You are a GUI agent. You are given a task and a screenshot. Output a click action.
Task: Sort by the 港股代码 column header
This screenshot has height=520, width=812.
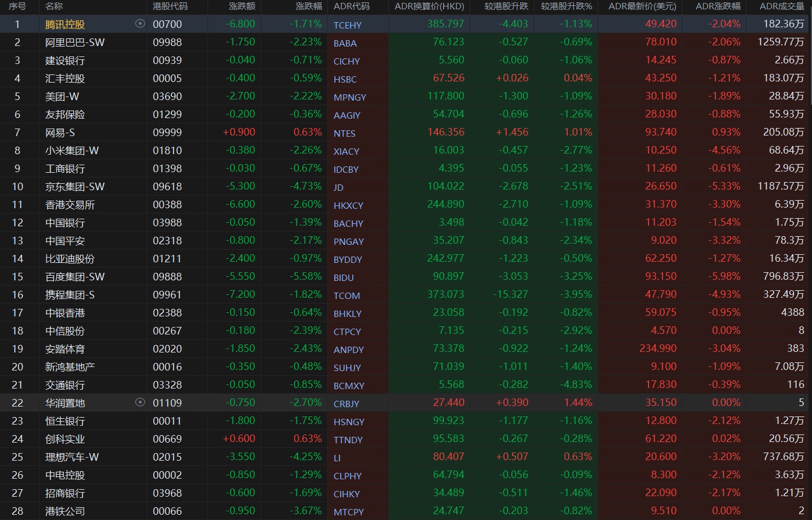(170, 6)
